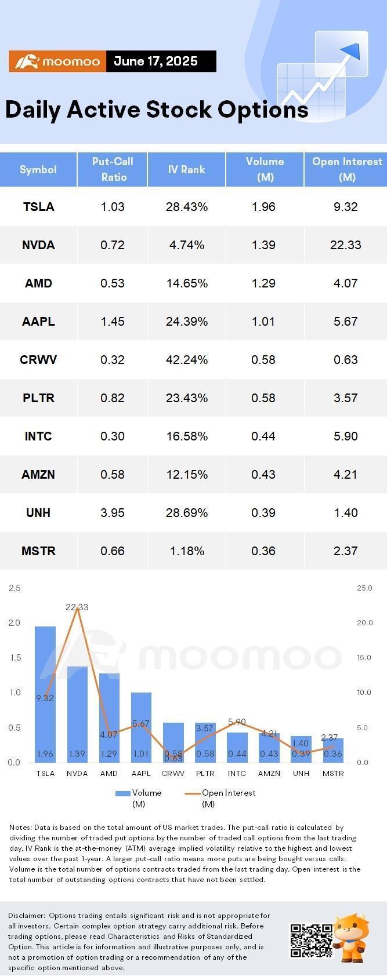
Task: Click the QR code in the disclaimer
Action: tap(310, 940)
